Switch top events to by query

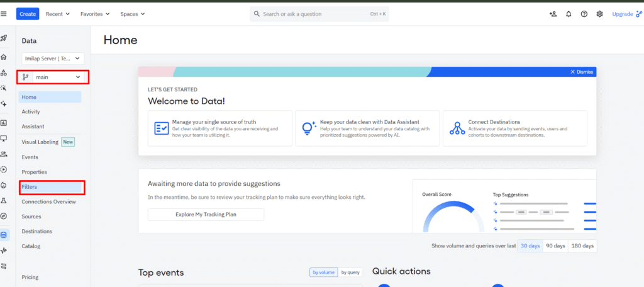tap(350, 273)
